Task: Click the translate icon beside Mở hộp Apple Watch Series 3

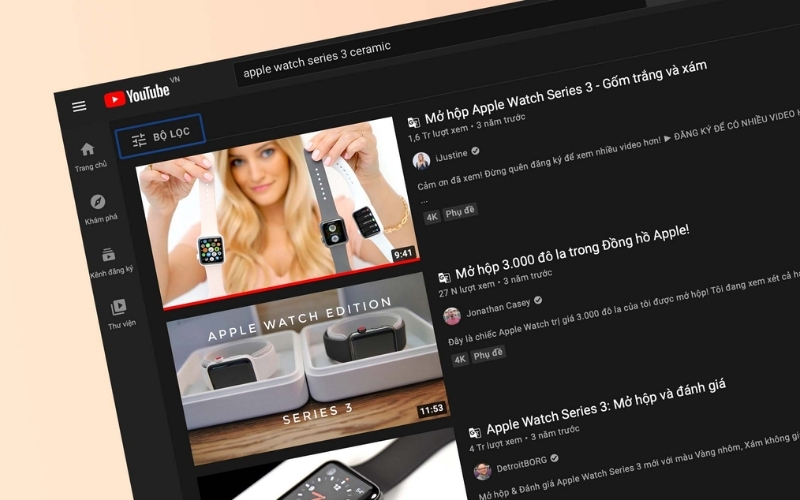Action: tap(413, 122)
